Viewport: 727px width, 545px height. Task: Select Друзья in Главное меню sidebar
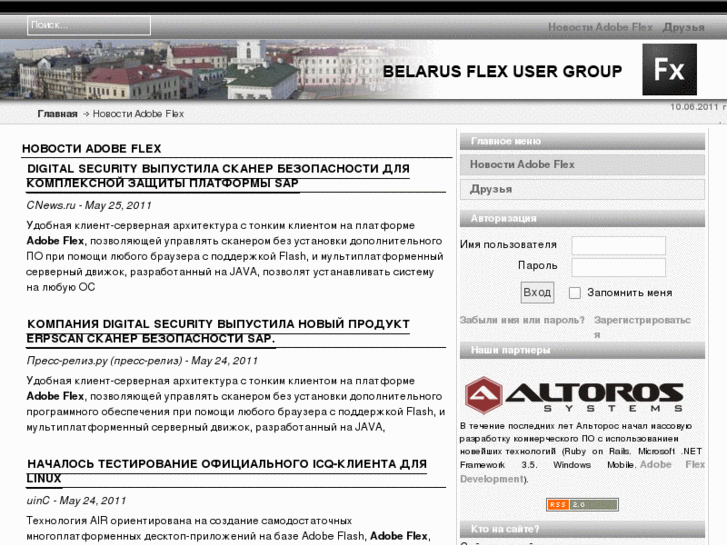pyautogui.click(x=582, y=189)
